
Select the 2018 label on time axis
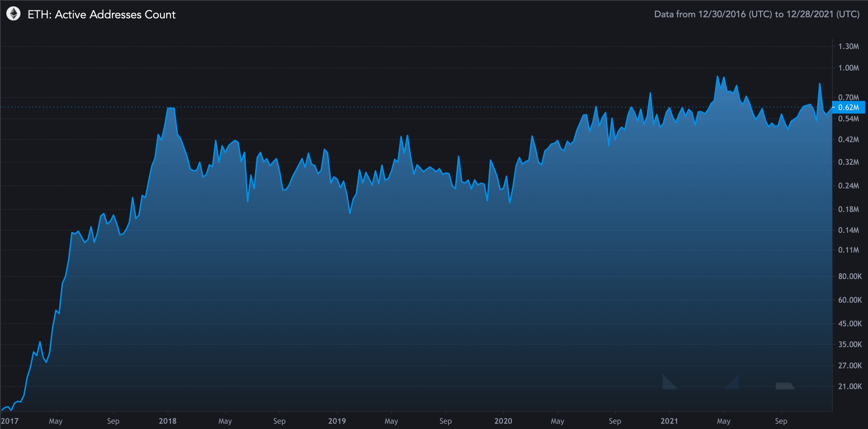coord(168,421)
